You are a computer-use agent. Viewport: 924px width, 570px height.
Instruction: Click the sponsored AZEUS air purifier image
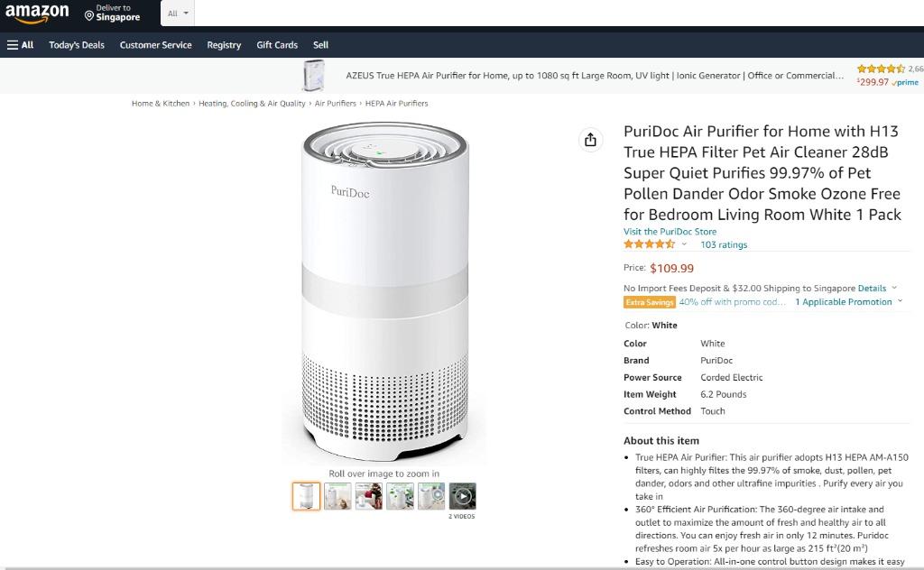[x=314, y=76]
